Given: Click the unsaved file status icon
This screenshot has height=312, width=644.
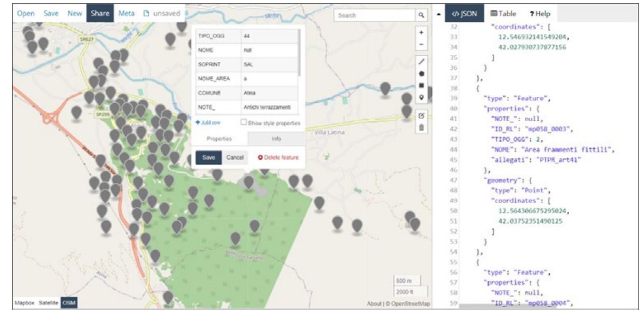Looking at the screenshot, I should coord(146,13).
